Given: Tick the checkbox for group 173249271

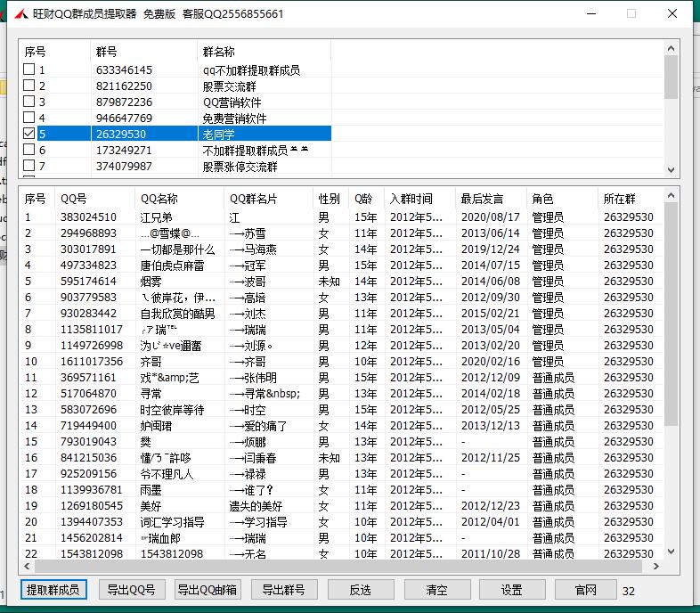Looking at the screenshot, I should point(28,150).
